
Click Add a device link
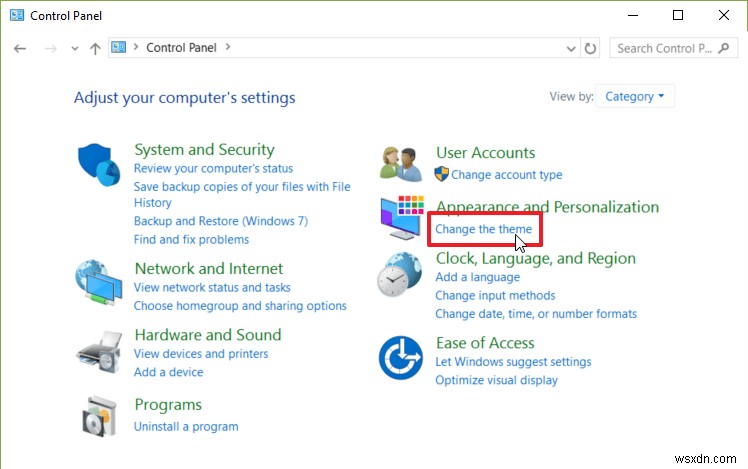(x=168, y=372)
